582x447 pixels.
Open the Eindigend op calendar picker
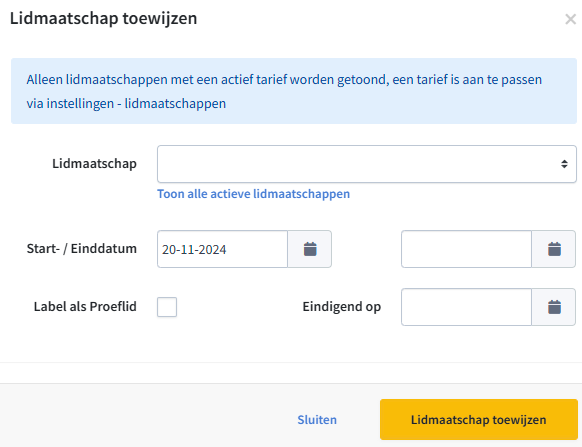[x=553, y=307]
